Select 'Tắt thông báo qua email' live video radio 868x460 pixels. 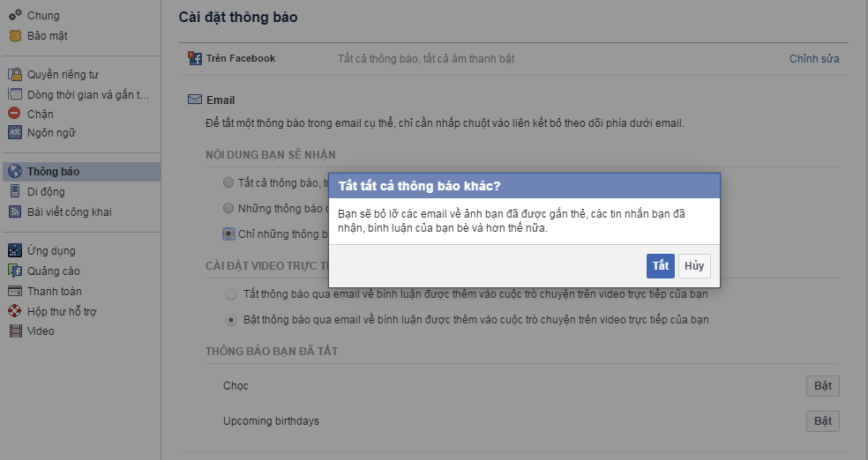point(231,293)
